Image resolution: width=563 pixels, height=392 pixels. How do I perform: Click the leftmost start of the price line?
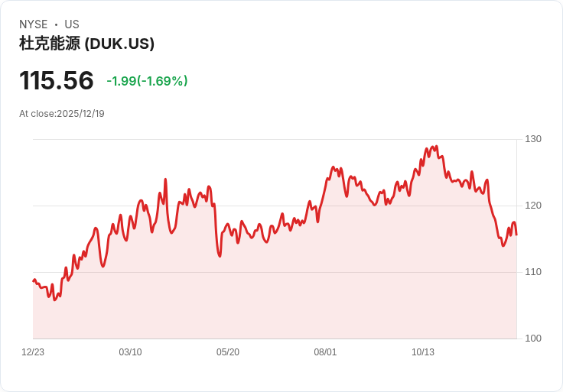pyautogui.click(x=34, y=281)
